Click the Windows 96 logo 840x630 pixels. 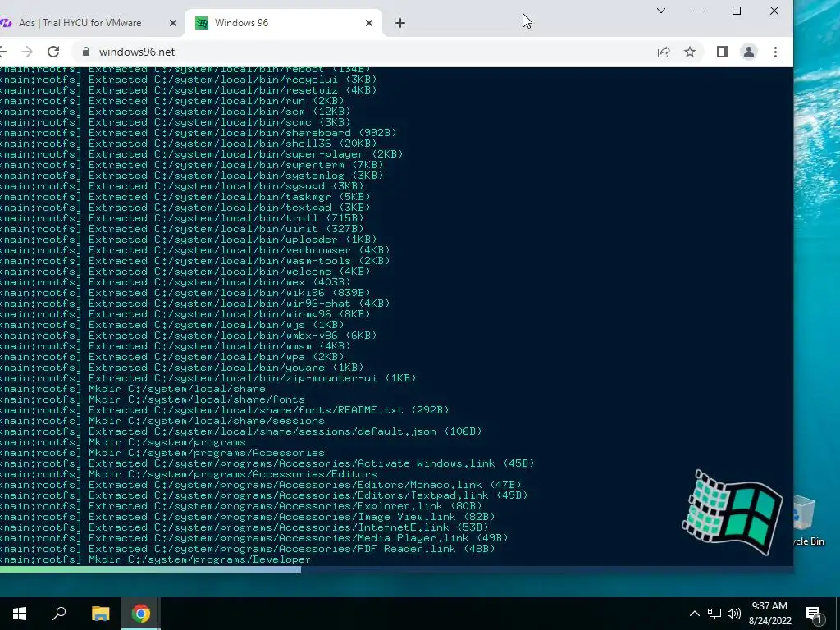(732, 512)
